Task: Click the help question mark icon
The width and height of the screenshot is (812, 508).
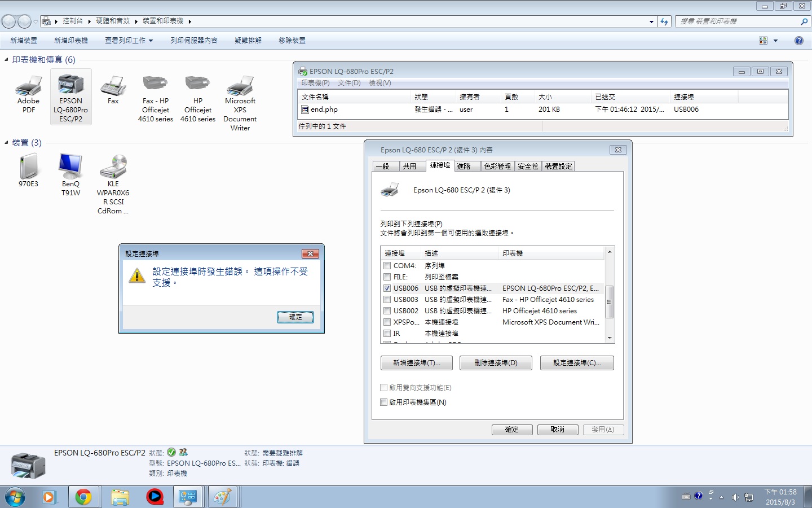Action: [798, 41]
